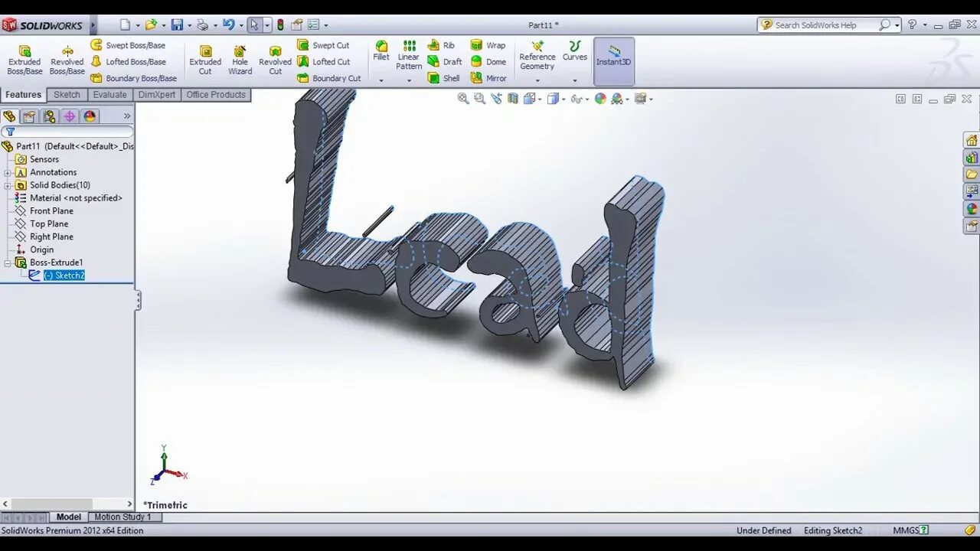Click the Linear Pattern tool
The width and height of the screenshot is (980, 551).
[409, 56]
